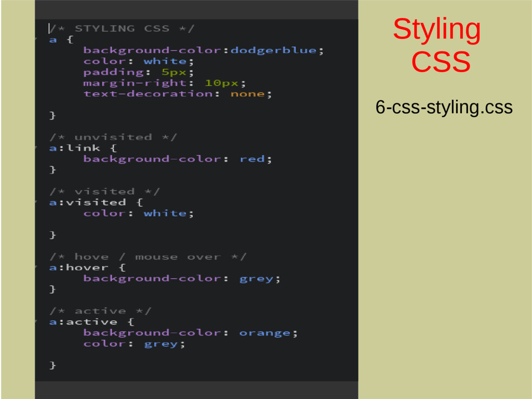This screenshot has height=399, width=532.
Task: Click the closing brace of the a:link rule
Action: (x=52, y=170)
